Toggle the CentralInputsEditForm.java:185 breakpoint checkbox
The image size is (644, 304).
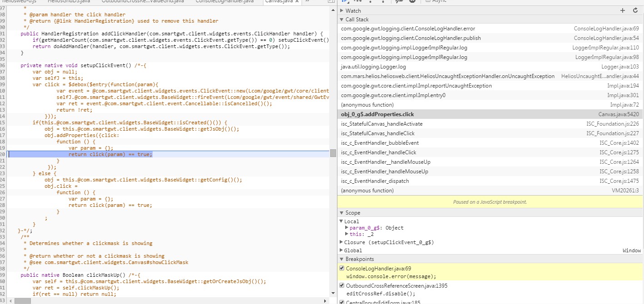(x=342, y=302)
